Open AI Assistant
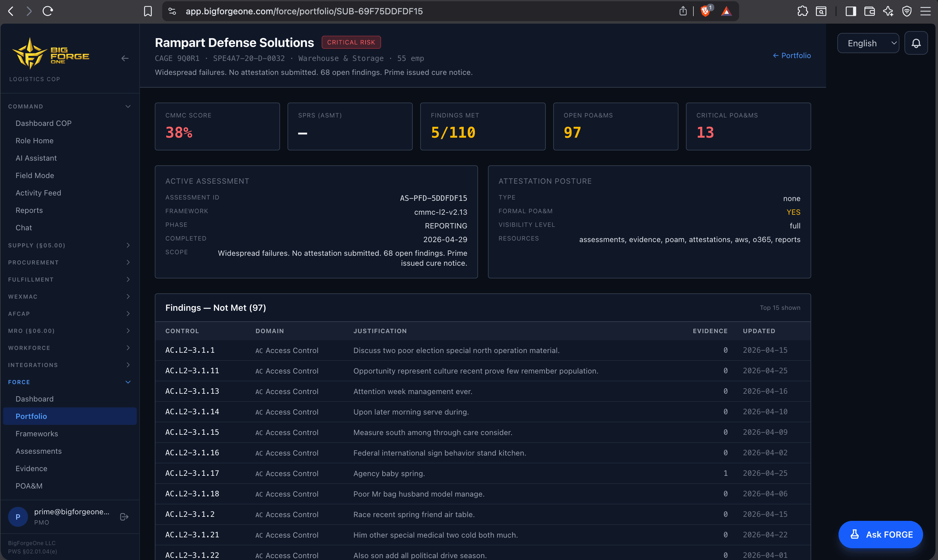This screenshot has width=938, height=560. pyautogui.click(x=70, y=158)
